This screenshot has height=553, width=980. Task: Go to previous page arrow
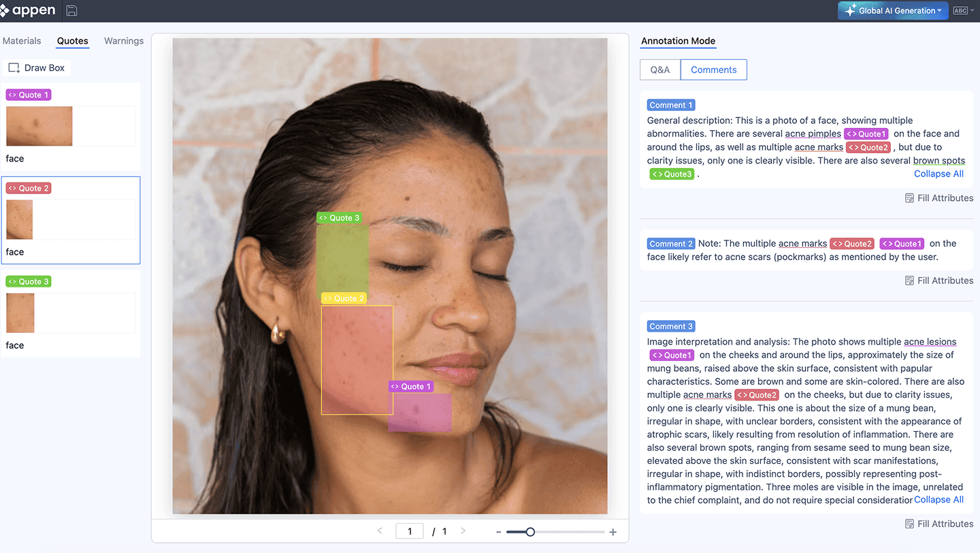pyautogui.click(x=380, y=531)
